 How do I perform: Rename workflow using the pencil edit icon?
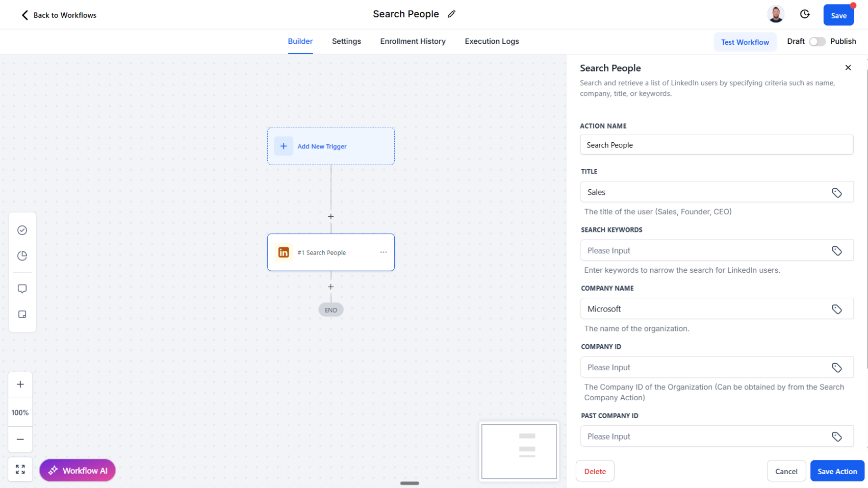coord(451,14)
